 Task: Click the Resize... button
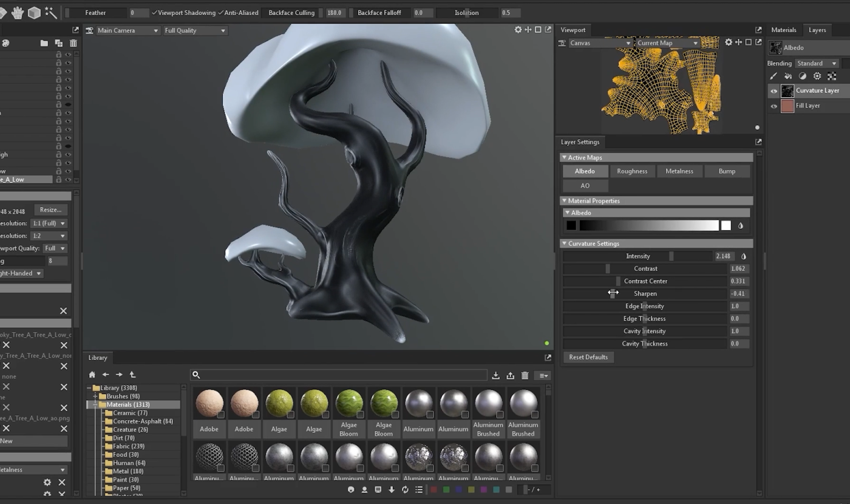point(50,209)
